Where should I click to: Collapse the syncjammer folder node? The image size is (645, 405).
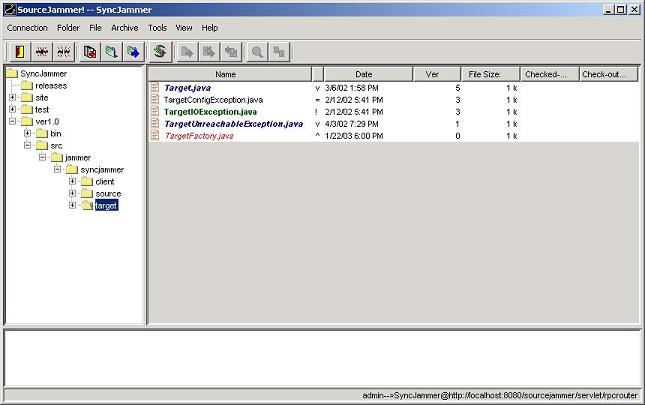pos(57,169)
